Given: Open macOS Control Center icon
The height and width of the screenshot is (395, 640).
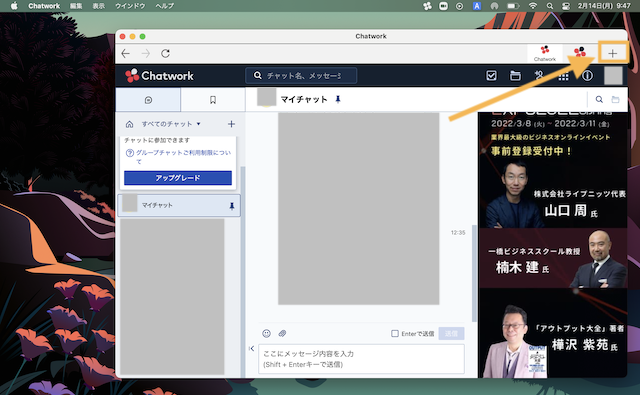Looking at the screenshot, I should click(x=566, y=6).
